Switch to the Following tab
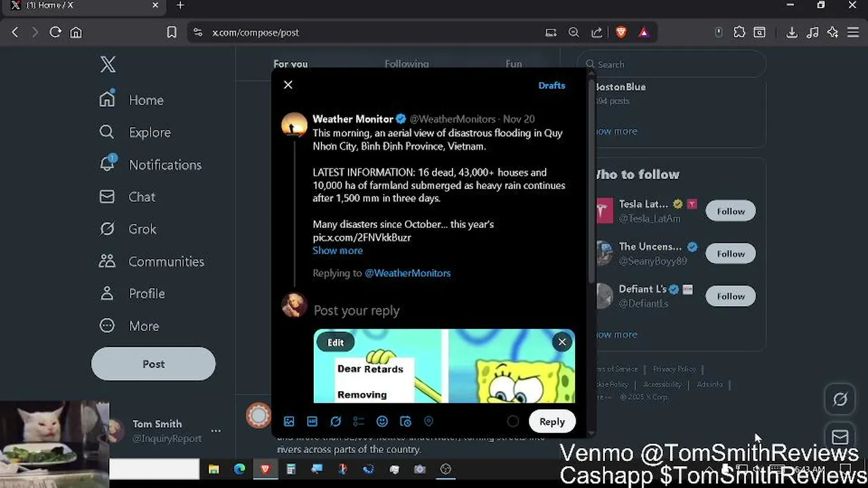The height and width of the screenshot is (488, 868). coord(406,64)
